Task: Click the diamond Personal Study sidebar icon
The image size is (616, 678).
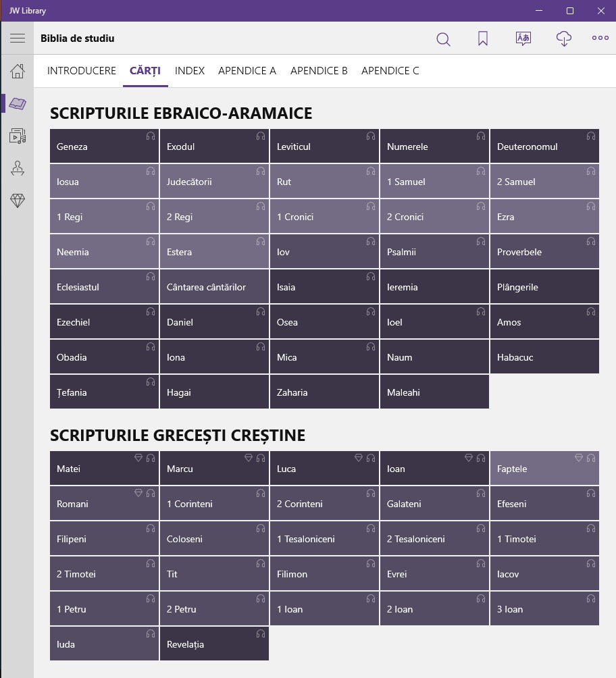Action: [x=18, y=201]
